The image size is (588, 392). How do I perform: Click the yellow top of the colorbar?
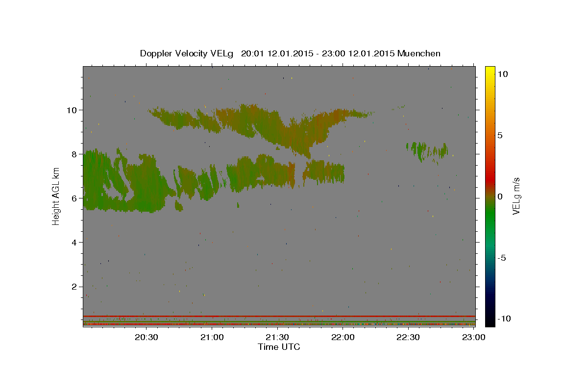coord(490,70)
